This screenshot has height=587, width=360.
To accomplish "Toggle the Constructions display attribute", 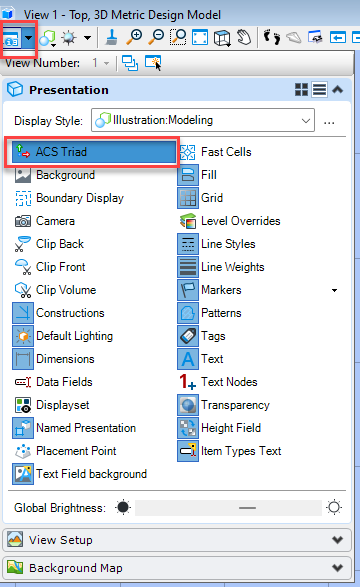I will tap(59, 313).
